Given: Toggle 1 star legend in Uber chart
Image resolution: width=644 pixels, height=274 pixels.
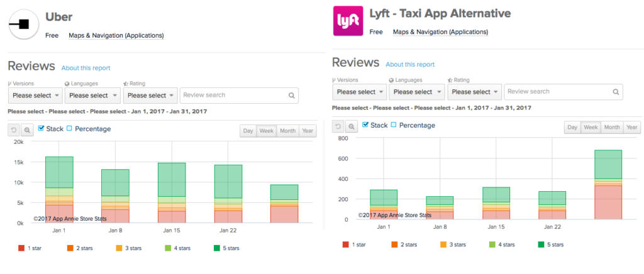Looking at the screenshot, I should [x=30, y=248].
